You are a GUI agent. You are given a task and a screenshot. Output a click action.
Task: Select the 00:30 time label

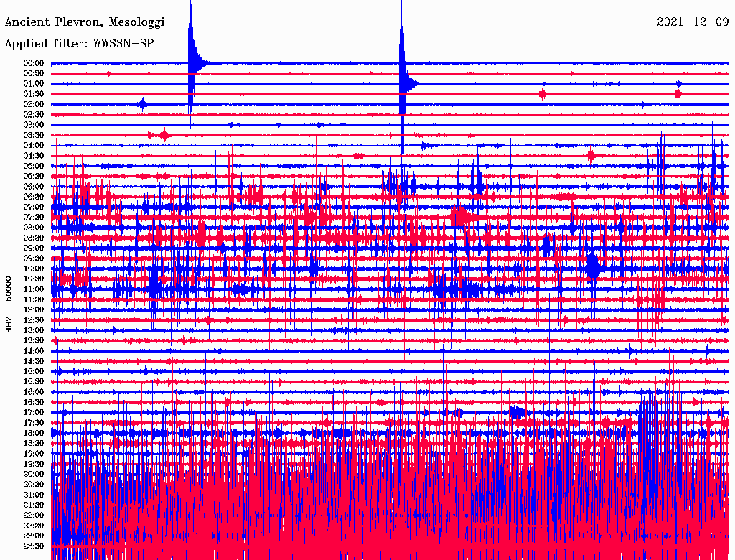[34, 74]
